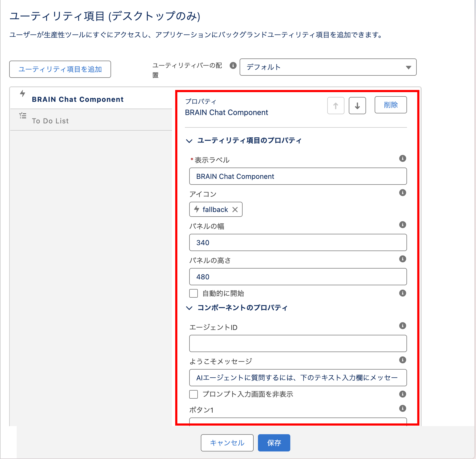Check the プロンプト入力画面を非表示 checkbox

194,394
